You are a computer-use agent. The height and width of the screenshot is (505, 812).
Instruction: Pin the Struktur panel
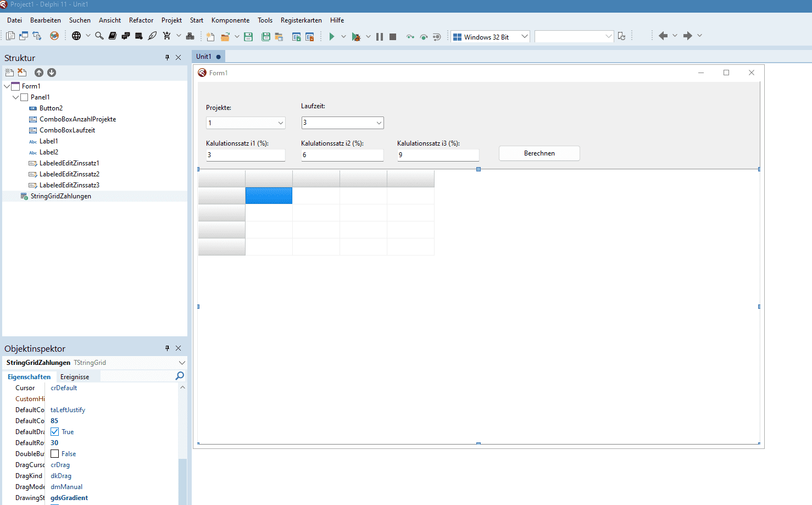[x=168, y=57]
